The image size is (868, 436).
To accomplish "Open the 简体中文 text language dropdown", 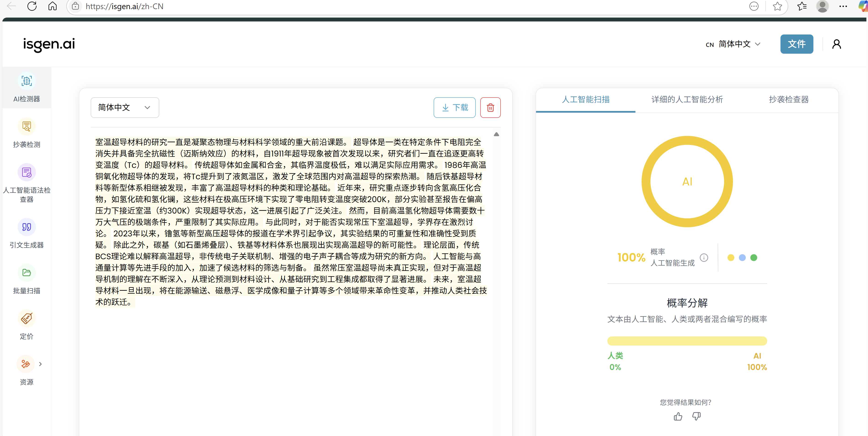I will pyautogui.click(x=125, y=108).
